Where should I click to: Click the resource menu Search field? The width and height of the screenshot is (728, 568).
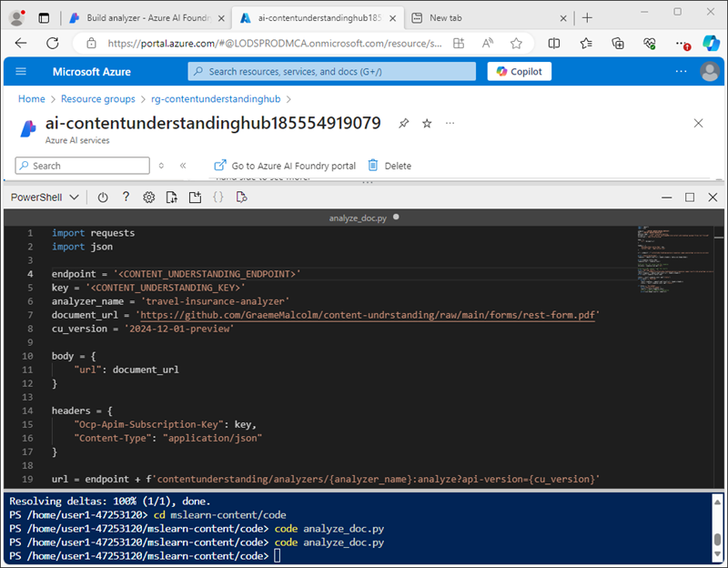(x=82, y=166)
